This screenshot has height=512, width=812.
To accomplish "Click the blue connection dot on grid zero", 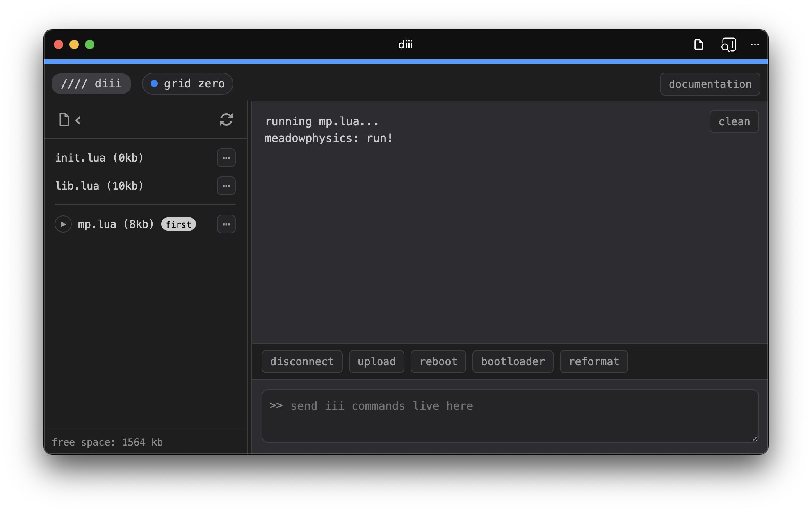I will [154, 84].
